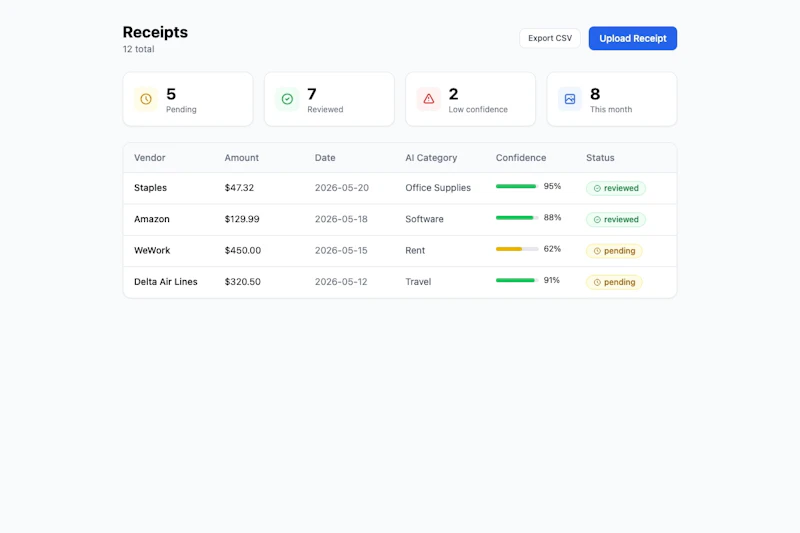
Task: Click the warning triangle on Low confidence card
Action: [429, 99]
